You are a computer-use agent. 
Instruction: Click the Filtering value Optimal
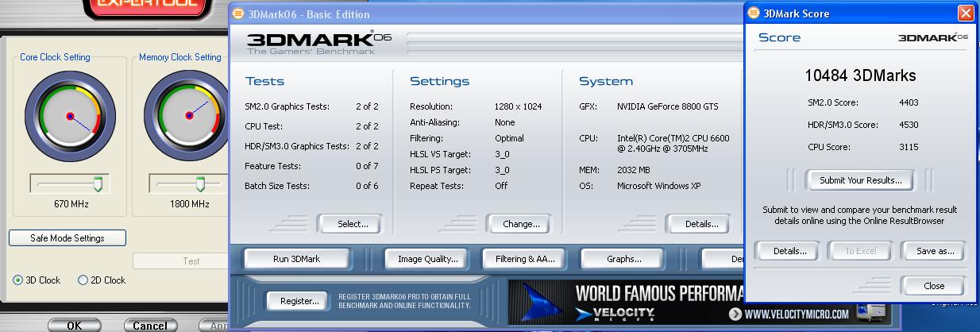click(509, 138)
